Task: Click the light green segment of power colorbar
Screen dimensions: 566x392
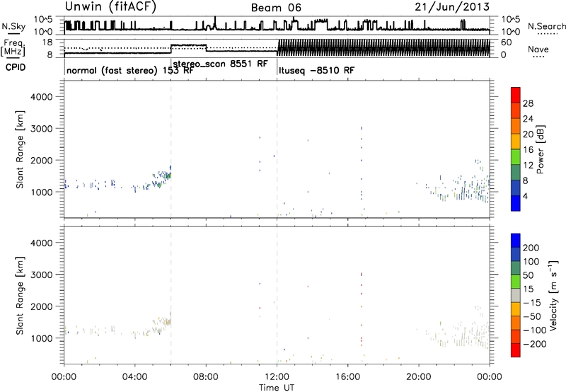Action: click(516, 157)
